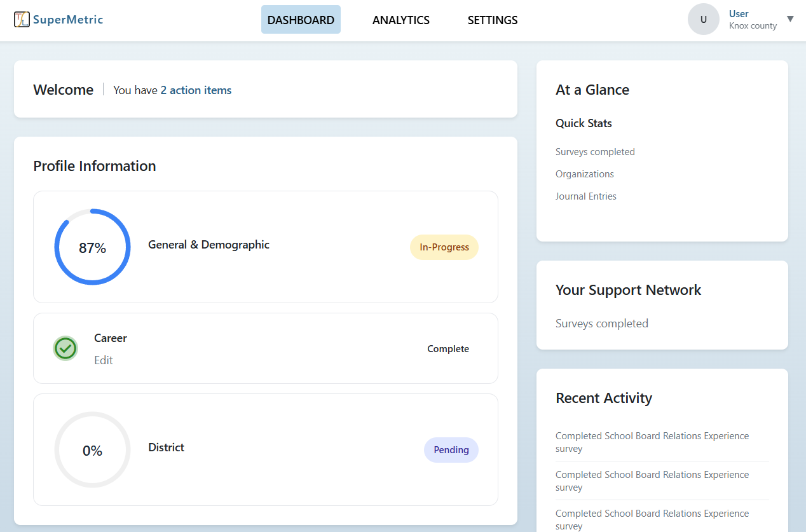Switch to the Analytics tab
The width and height of the screenshot is (806, 532).
(x=400, y=20)
